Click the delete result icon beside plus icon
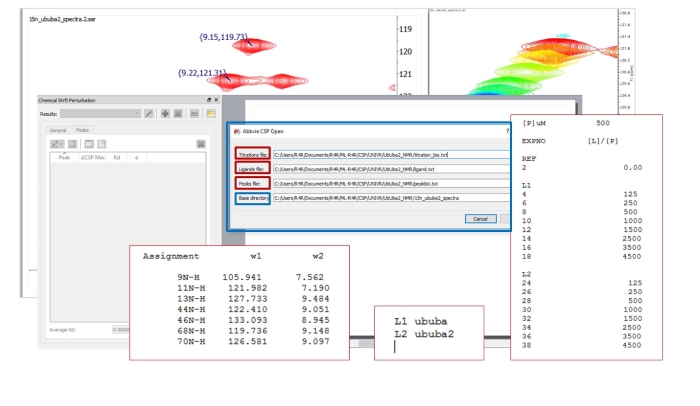This screenshot has height=406, width=700. click(179, 114)
